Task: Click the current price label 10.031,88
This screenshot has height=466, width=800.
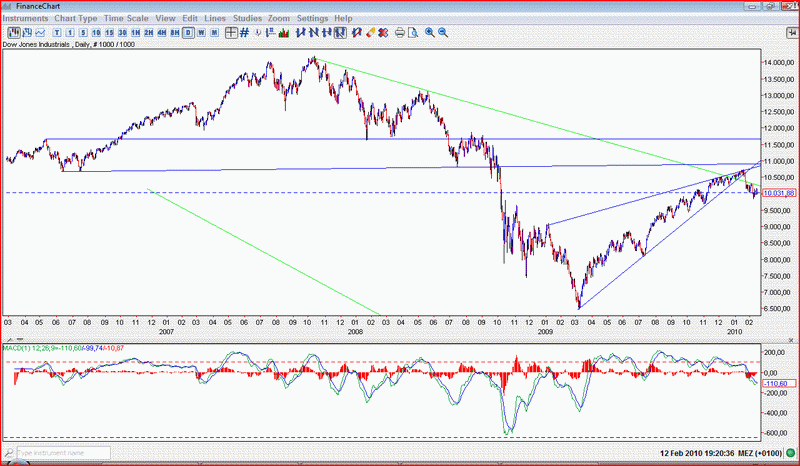Action: [779, 193]
